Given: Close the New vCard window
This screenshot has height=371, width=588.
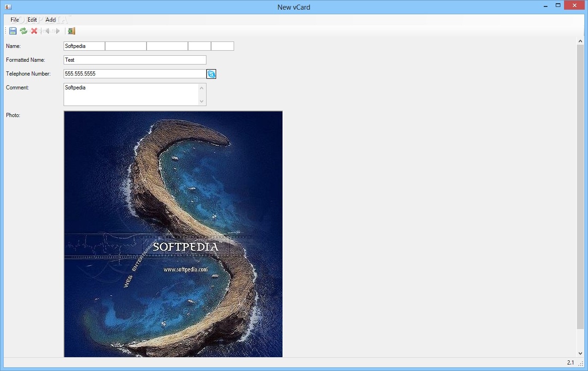Looking at the screenshot, I should click(575, 5).
